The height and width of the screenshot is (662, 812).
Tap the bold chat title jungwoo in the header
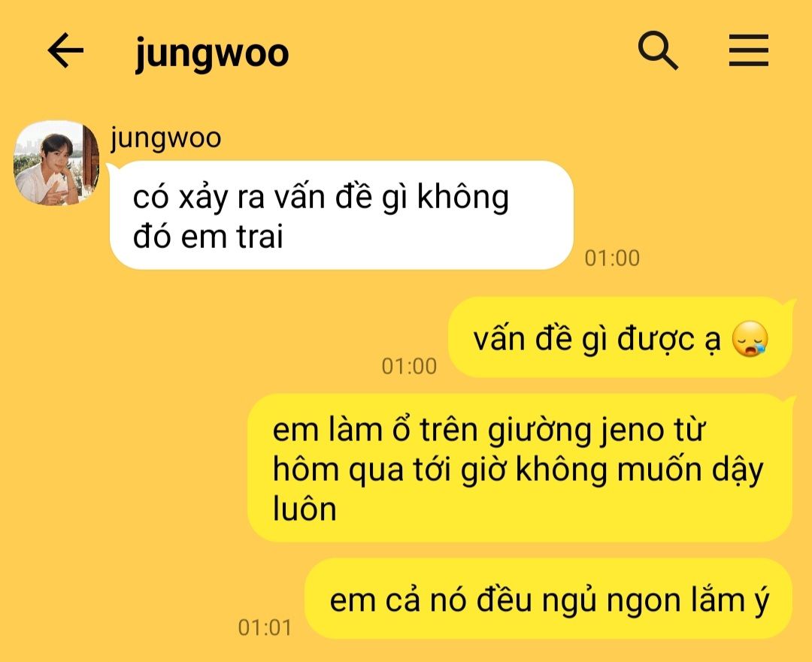212,53
